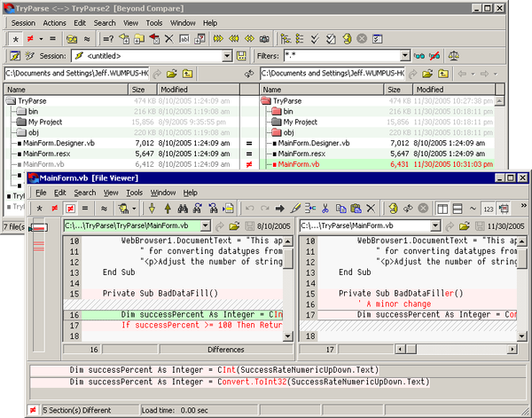Click expand all folders tree icon
The width and height of the screenshot is (532, 418).
click(x=286, y=39)
